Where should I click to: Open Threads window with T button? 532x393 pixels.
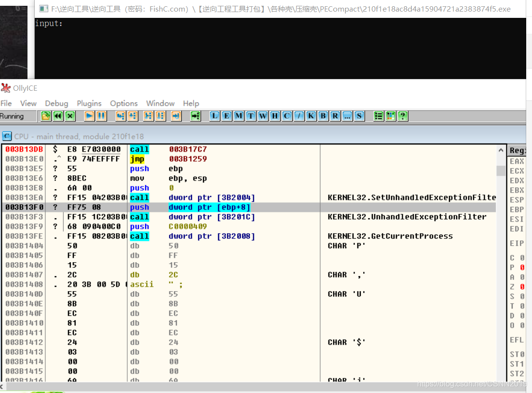[251, 116]
